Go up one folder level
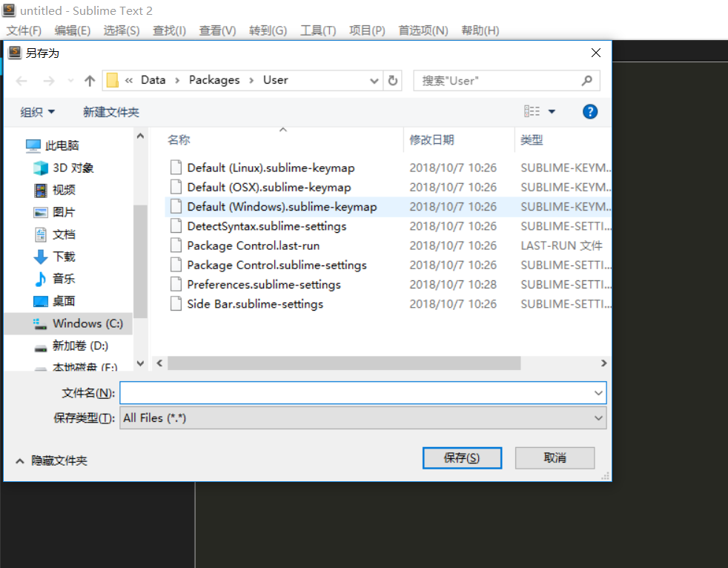The image size is (728, 568). pos(90,81)
